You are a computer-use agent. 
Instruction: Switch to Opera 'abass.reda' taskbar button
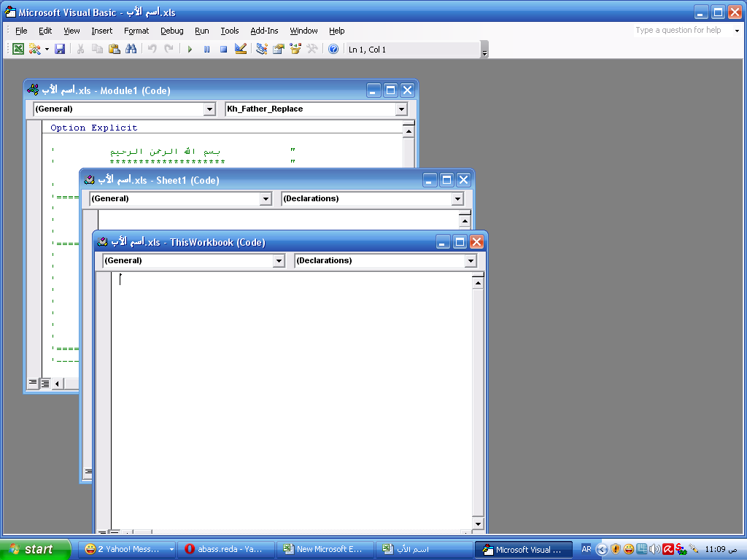pyautogui.click(x=226, y=550)
